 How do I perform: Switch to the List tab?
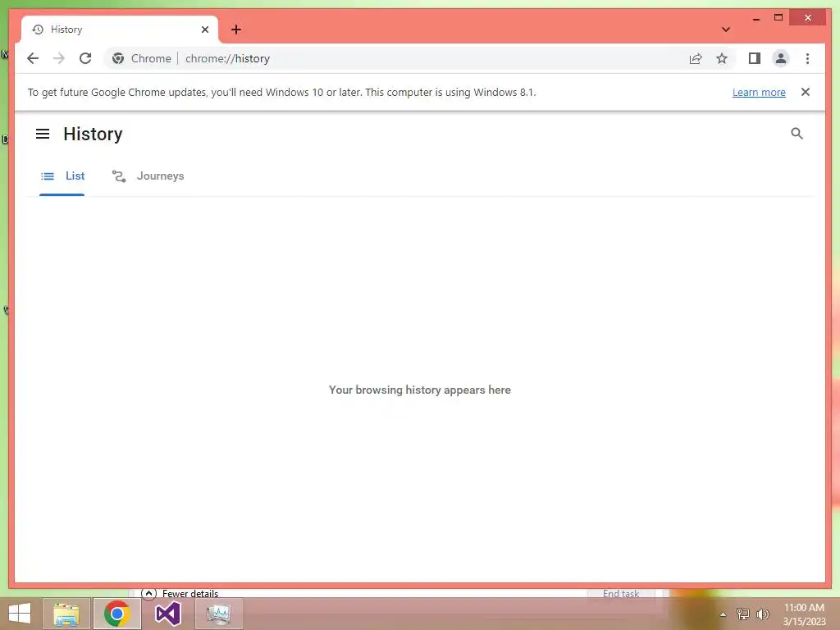click(62, 176)
